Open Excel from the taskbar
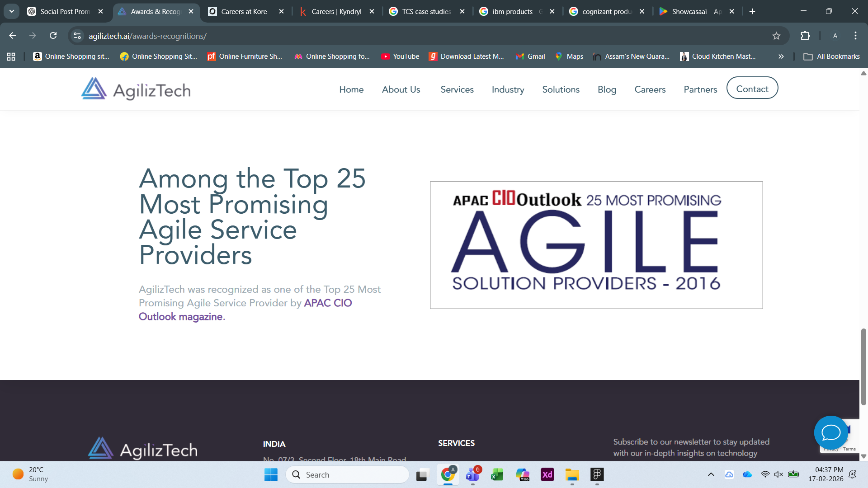This screenshot has width=868, height=488. tap(496, 474)
